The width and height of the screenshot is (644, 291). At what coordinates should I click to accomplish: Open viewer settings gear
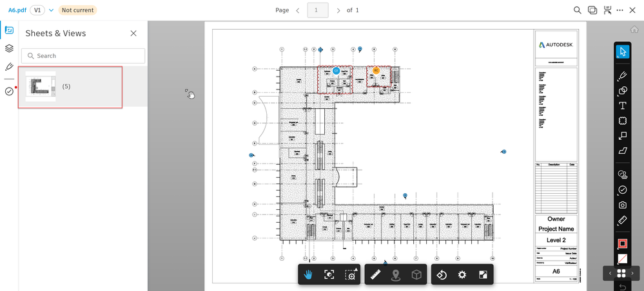[x=462, y=275]
